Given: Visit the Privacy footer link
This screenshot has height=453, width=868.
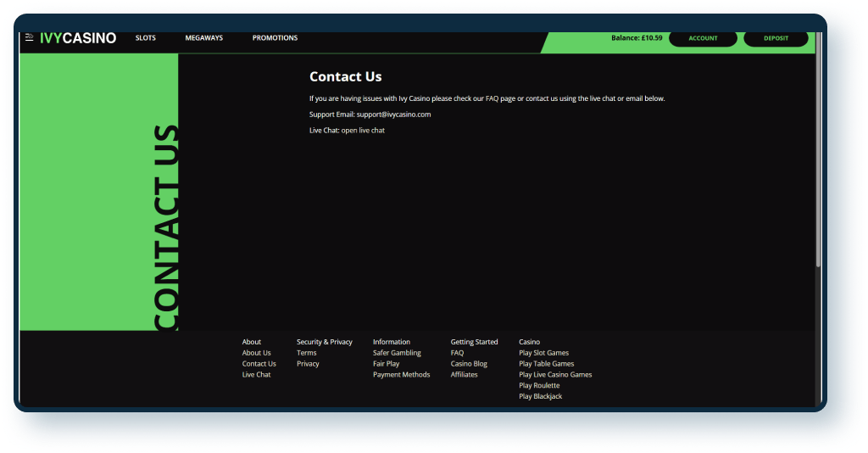Looking at the screenshot, I should (x=308, y=364).
